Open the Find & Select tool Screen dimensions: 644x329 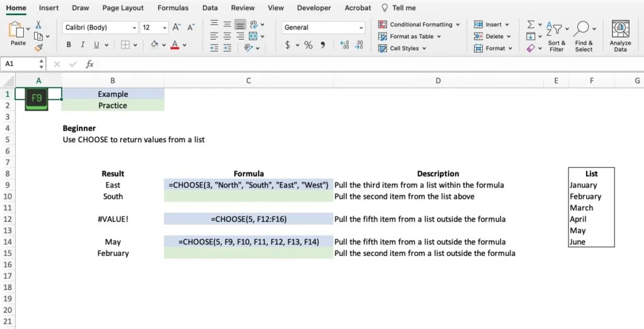point(584,37)
